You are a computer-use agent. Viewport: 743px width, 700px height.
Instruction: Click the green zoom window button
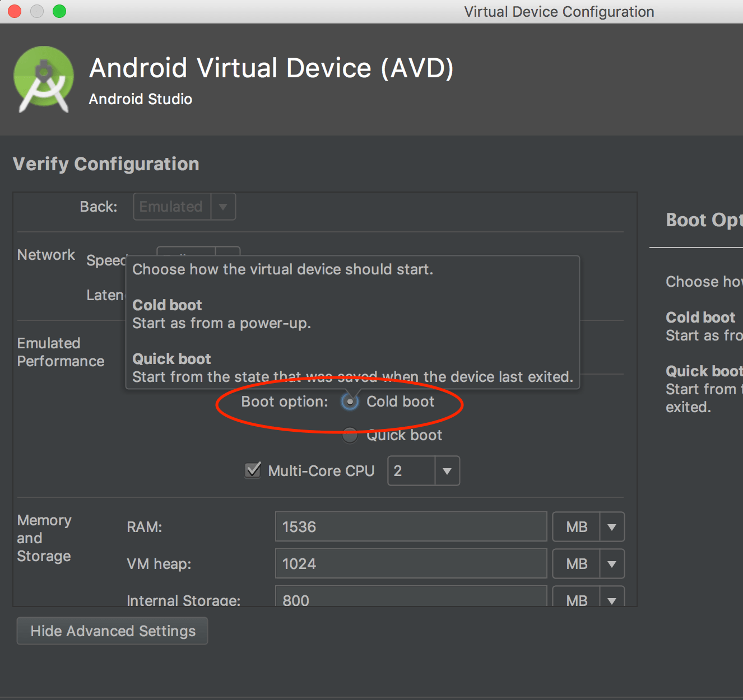coord(59,11)
